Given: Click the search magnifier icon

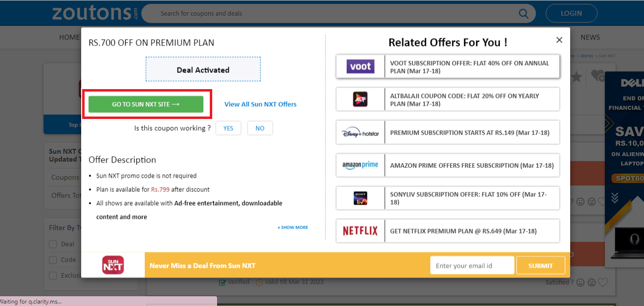Looking at the screenshot, I should [523, 13].
